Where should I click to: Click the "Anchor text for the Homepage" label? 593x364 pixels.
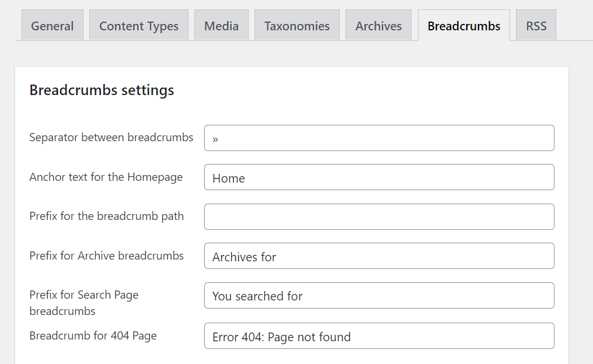click(106, 177)
